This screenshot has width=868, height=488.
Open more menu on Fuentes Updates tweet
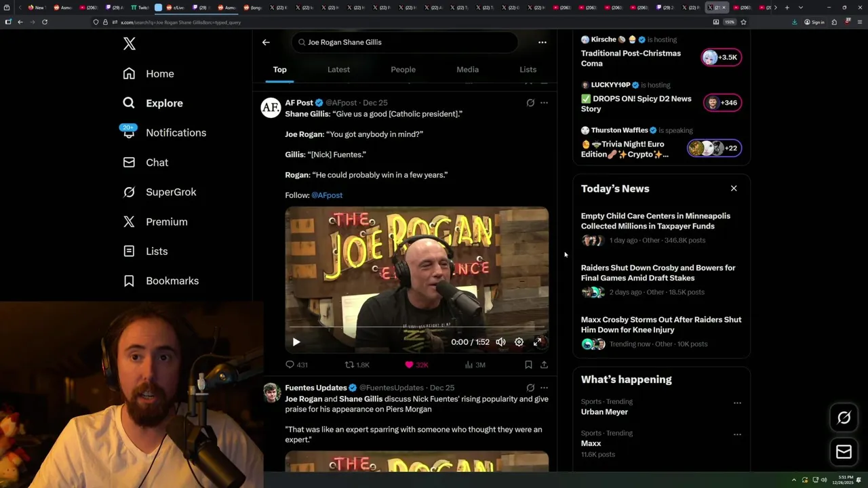pyautogui.click(x=544, y=388)
